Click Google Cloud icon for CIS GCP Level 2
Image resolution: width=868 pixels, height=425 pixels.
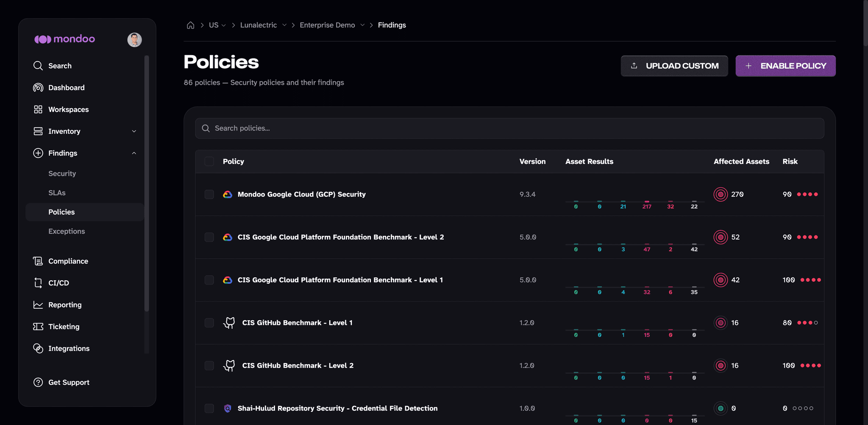coord(228,237)
